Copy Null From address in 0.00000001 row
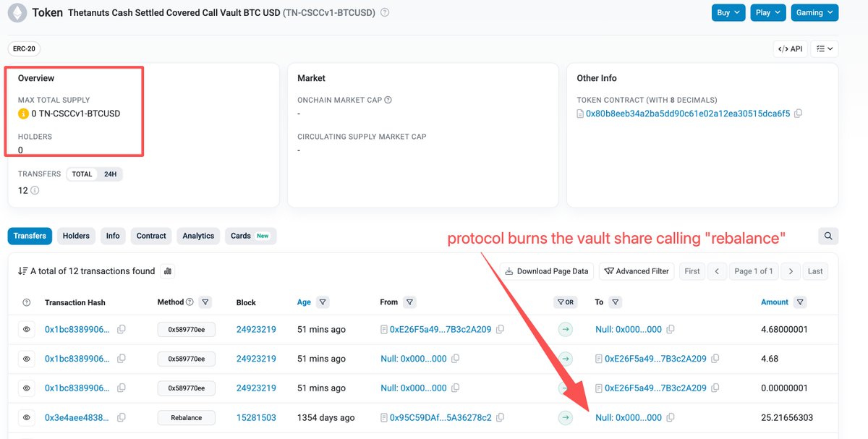 click(x=456, y=388)
